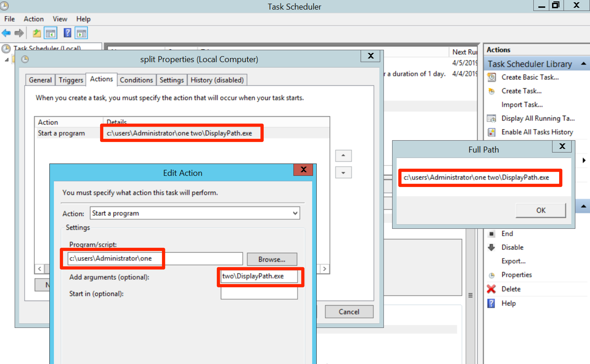The height and width of the screenshot is (364, 590).
Task: Expand Task Scheduler (Local) tree node
Action: click(x=6, y=60)
